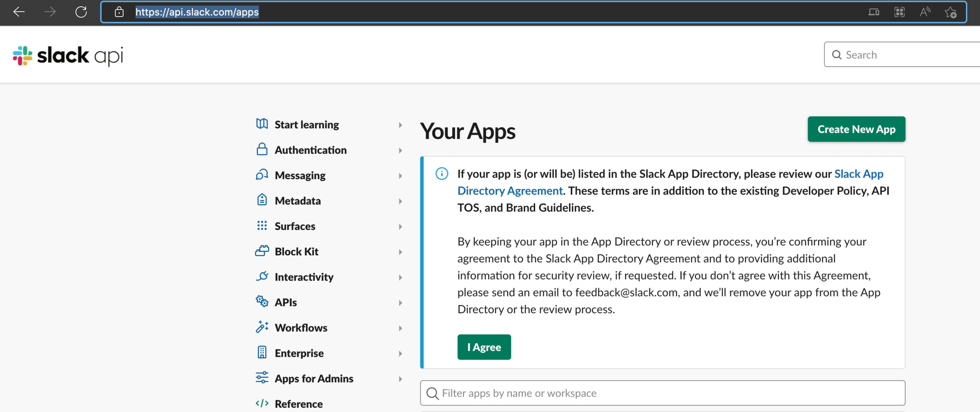Image resolution: width=980 pixels, height=412 pixels.
Task: Click the browser URL address text
Action: pyautogui.click(x=197, y=12)
